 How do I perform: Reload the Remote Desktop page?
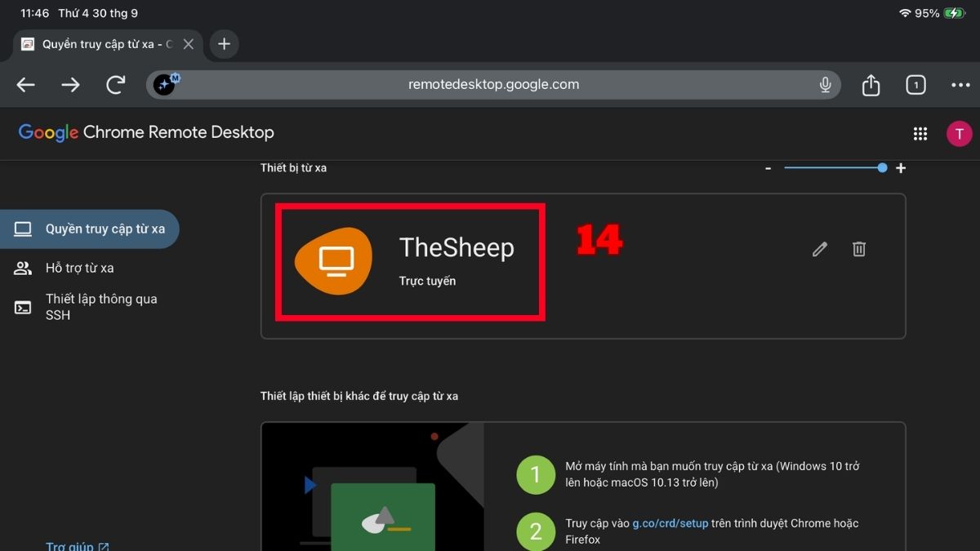[116, 85]
